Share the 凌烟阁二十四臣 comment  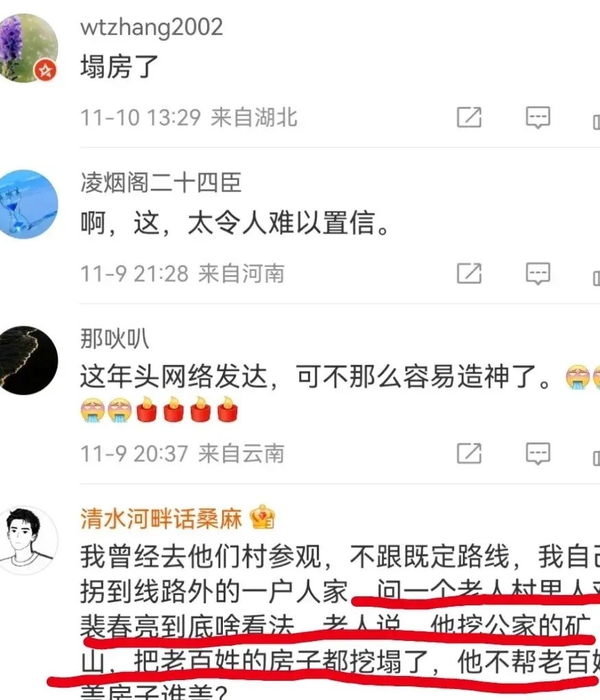click(469, 273)
